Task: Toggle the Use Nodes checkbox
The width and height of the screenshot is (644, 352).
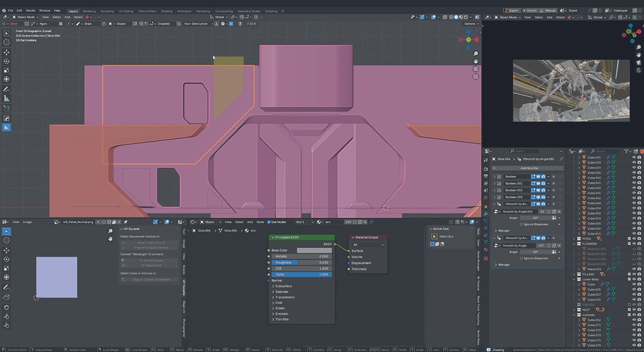Action: (x=269, y=222)
